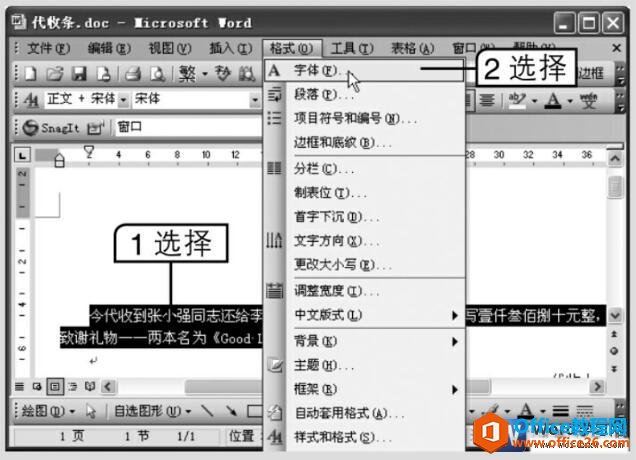Choose 边框和底纹(B)... menu entry
This screenshot has height=460, width=636.
coord(364,143)
